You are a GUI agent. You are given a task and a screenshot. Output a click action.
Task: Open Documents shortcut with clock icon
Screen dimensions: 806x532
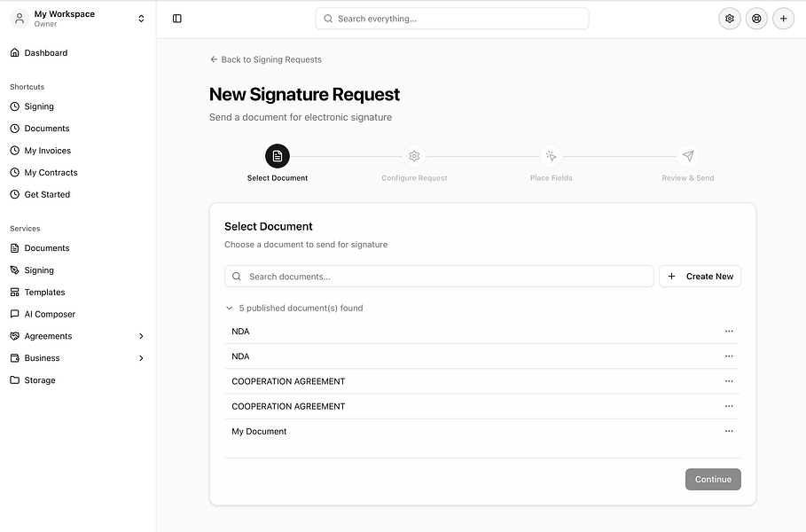point(78,129)
